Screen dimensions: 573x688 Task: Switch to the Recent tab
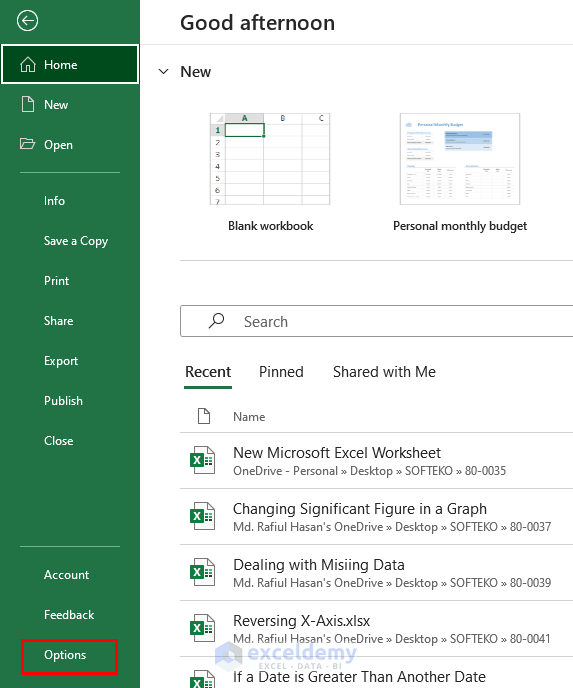tap(208, 372)
